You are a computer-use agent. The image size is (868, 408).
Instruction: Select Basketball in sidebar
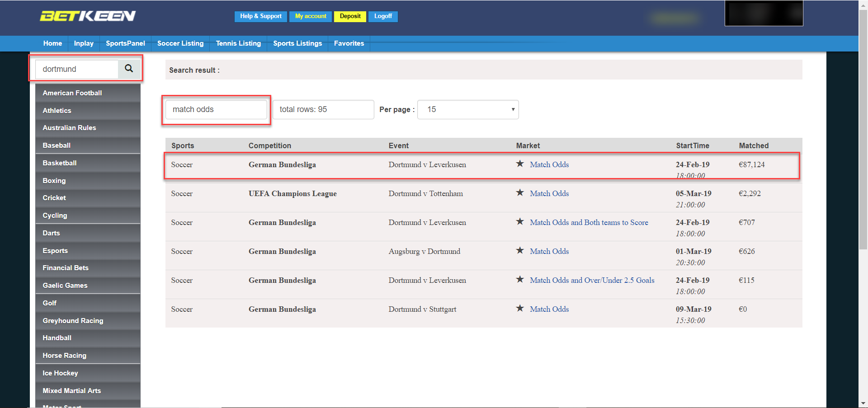(88, 163)
